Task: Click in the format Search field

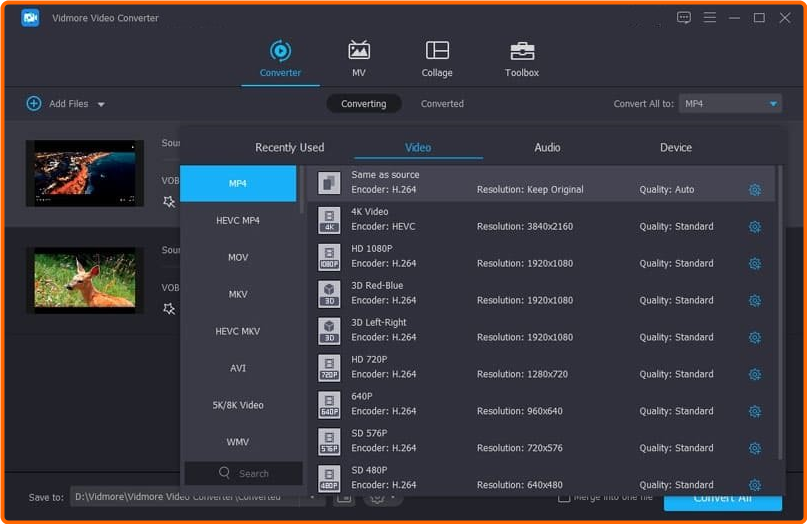Action: (243, 473)
